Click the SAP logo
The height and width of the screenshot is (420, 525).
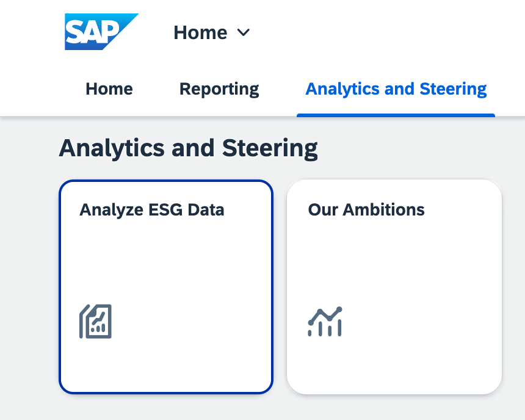click(x=101, y=32)
